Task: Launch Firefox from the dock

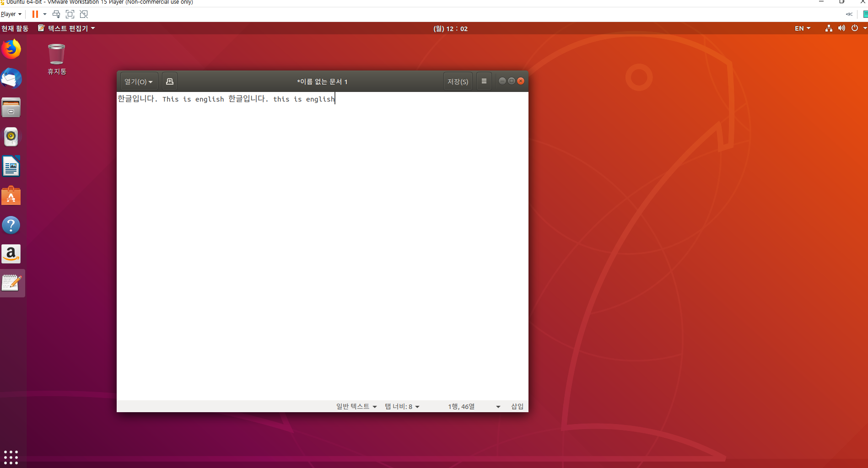Action: [x=11, y=49]
